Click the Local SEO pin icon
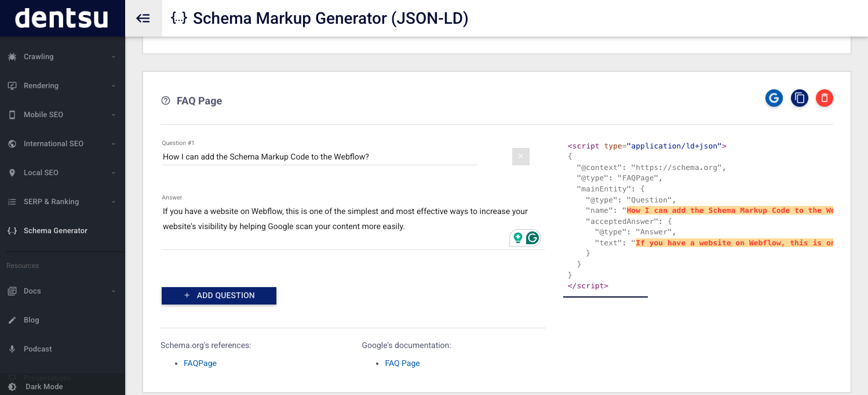The width and height of the screenshot is (868, 395). click(12, 173)
